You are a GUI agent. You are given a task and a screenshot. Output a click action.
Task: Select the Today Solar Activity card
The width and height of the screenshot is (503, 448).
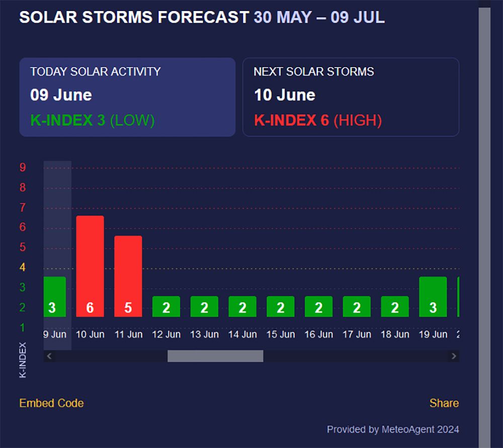coord(127,97)
